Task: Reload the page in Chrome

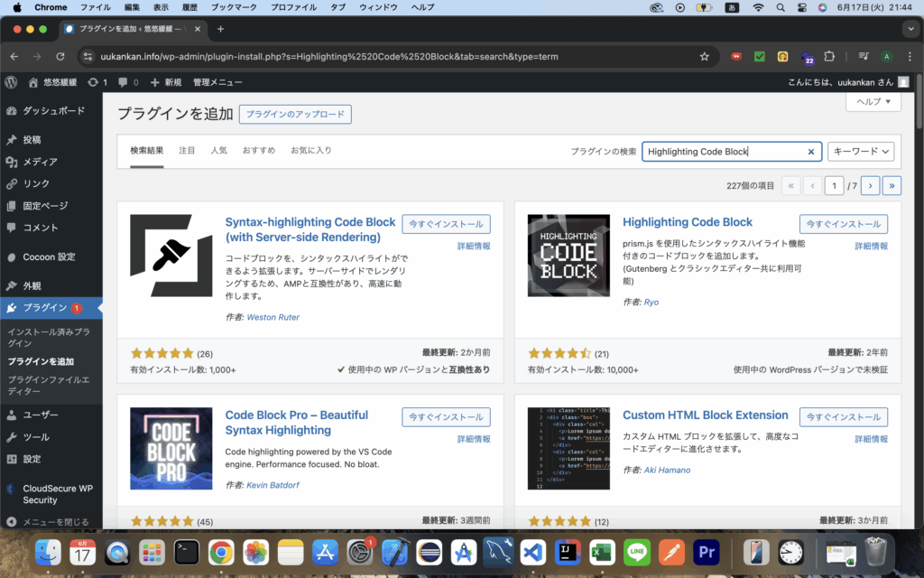Action: 60,56
